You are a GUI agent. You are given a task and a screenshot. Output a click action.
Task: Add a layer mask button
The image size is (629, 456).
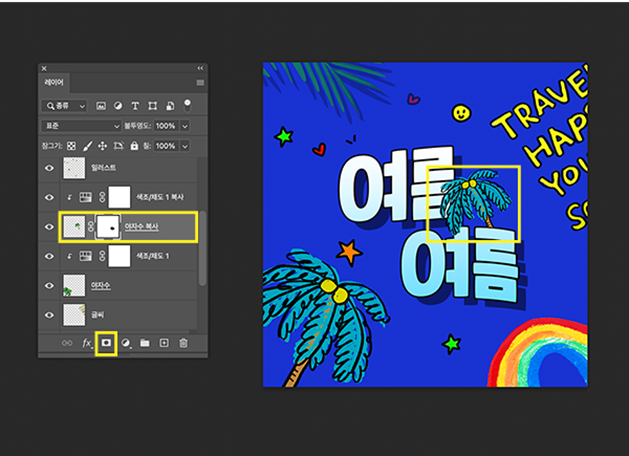[x=106, y=343]
